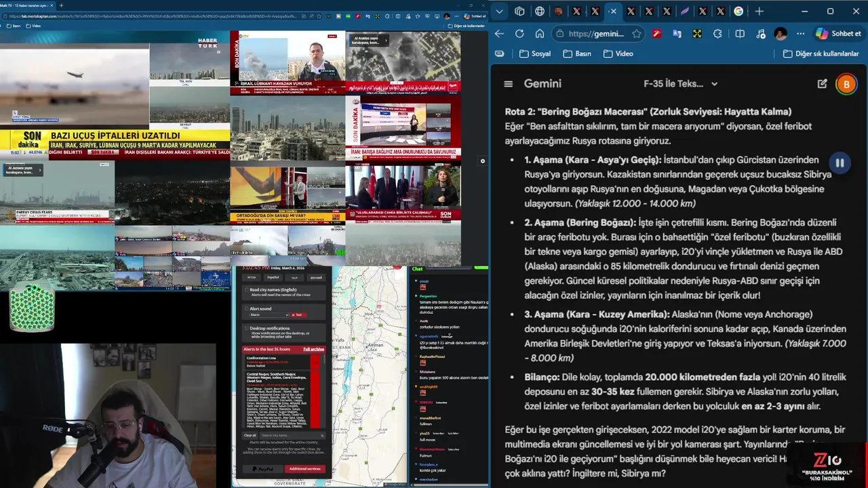Select Español language button

click(x=273, y=277)
